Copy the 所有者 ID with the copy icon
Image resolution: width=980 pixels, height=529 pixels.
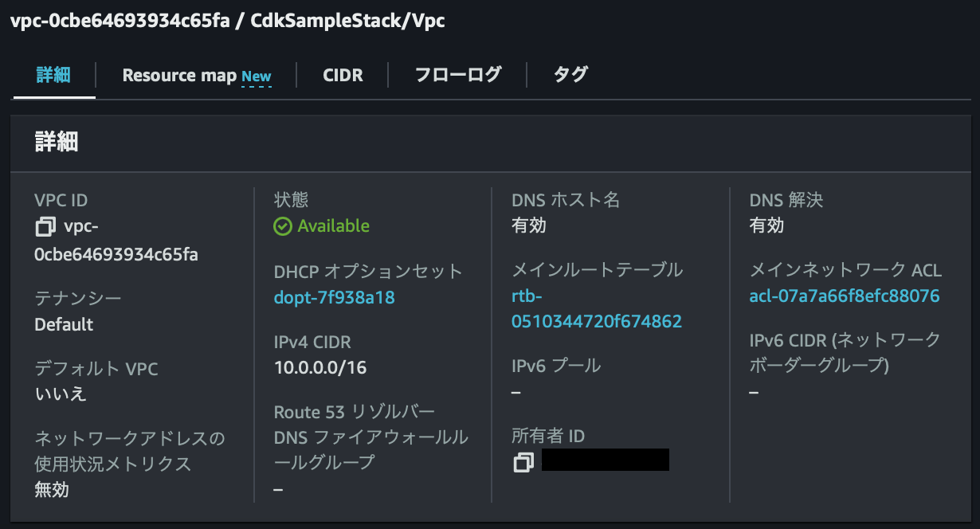click(x=523, y=460)
